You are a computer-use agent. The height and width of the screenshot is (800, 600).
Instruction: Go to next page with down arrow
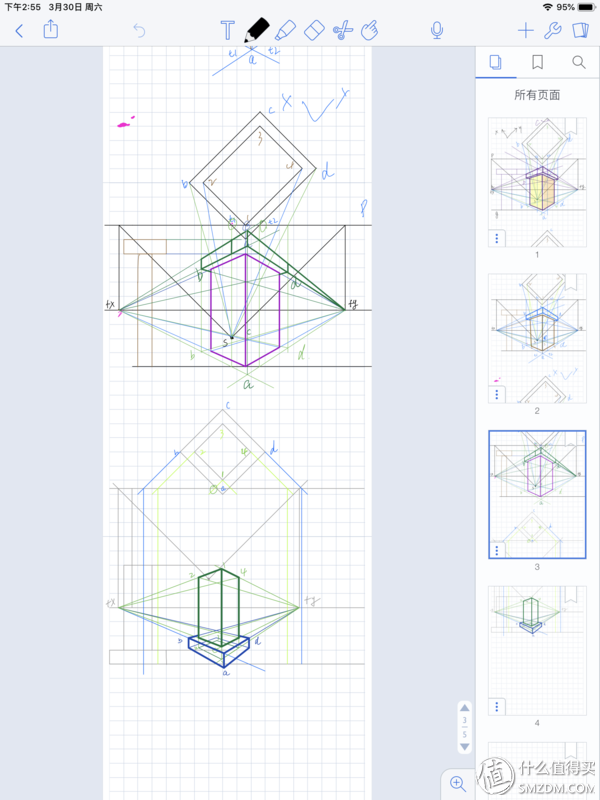464,746
